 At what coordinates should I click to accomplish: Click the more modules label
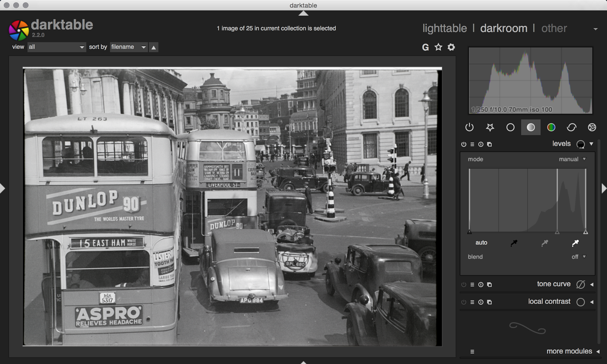[569, 351]
